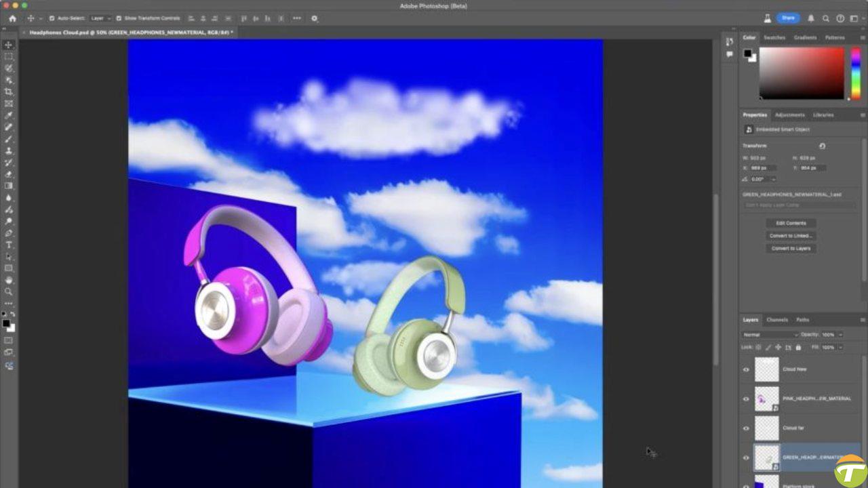This screenshot has height=488, width=868.
Task: Select the Frame tool
Action: tap(9, 104)
